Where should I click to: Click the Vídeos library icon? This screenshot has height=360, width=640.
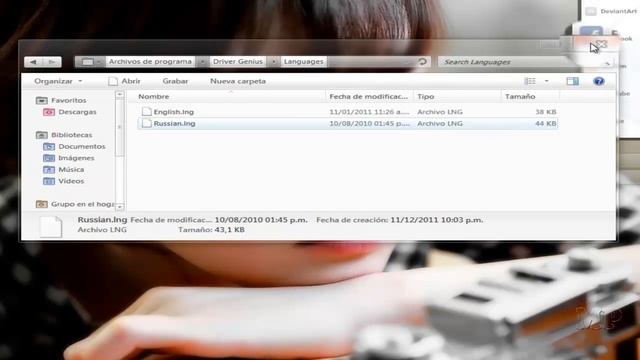pos(49,181)
